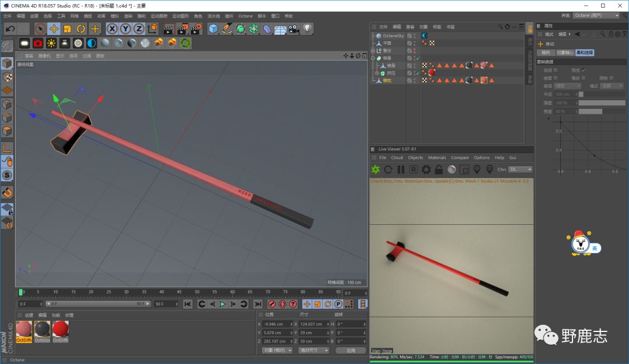Screen dimensions: 629x364
Task: Click the Octane logo to send scene
Action: pyautogui.click(x=376, y=169)
